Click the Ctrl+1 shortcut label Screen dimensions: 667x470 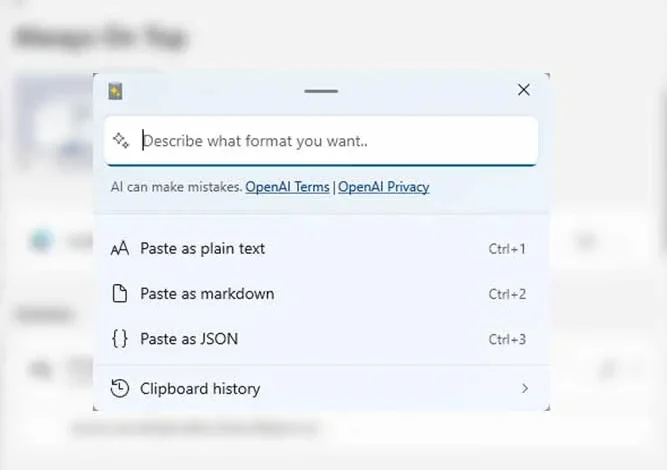click(x=507, y=249)
